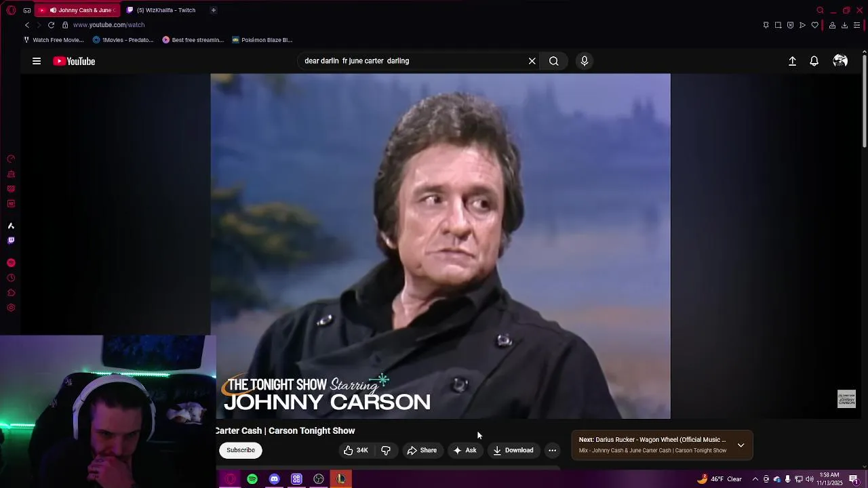Clear the YouTube search query

point(532,61)
